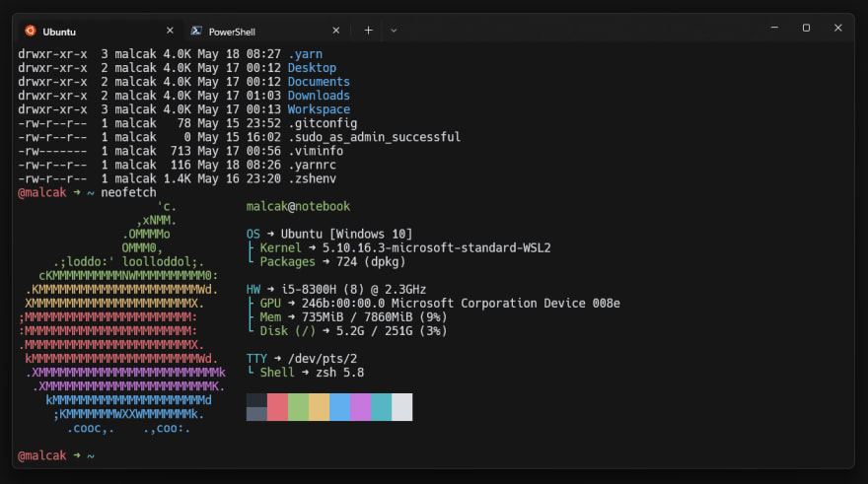Click the Downloads directory name
This screenshot has height=484, width=868.
pyautogui.click(x=319, y=96)
